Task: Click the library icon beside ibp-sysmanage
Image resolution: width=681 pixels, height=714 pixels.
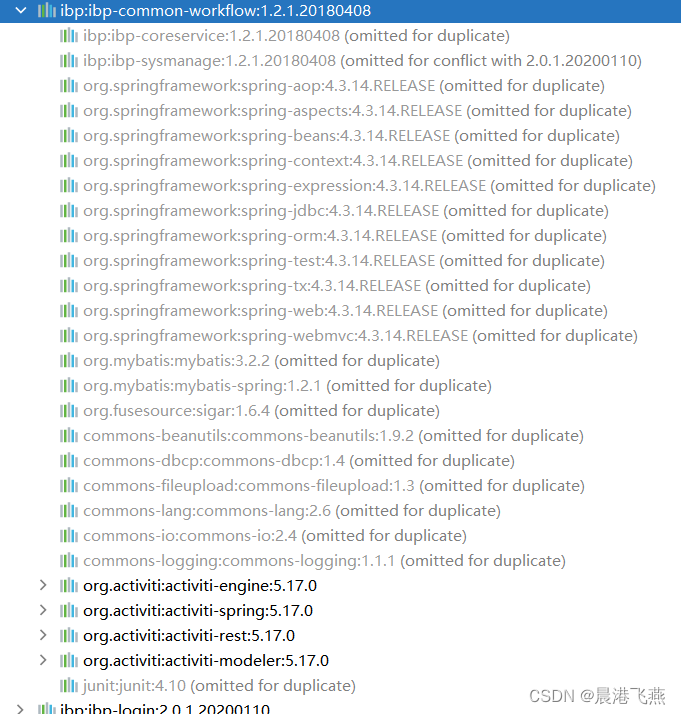Action: pos(69,60)
